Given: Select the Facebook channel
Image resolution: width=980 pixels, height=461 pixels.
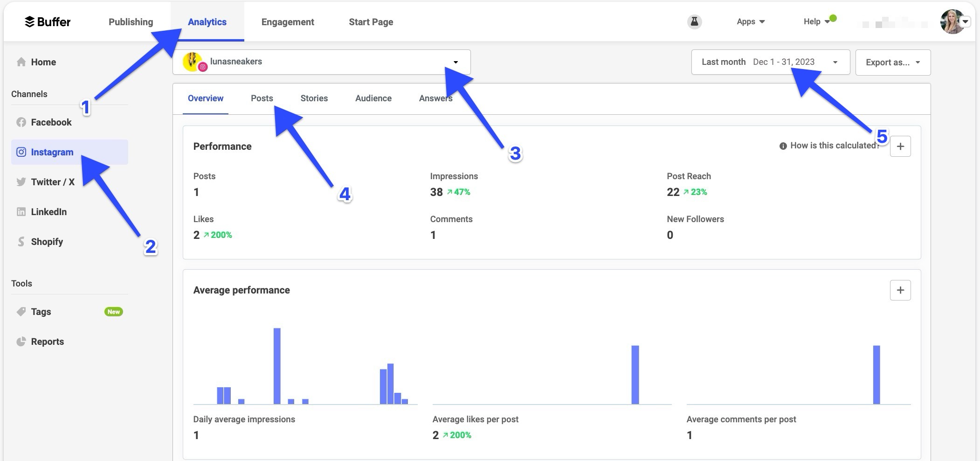Looking at the screenshot, I should pyautogui.click(x=51, y=122).
